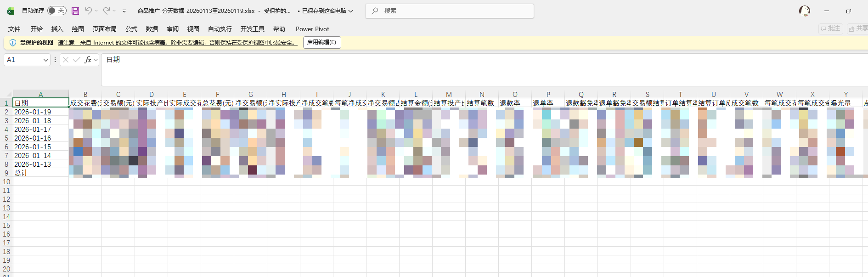Screen dimensions: 868x277
Task: Switch to the 公式 ribbon tab
Action: point(131,29)
